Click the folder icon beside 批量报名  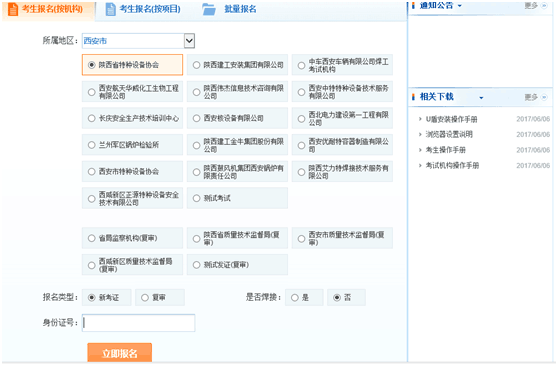209,9
